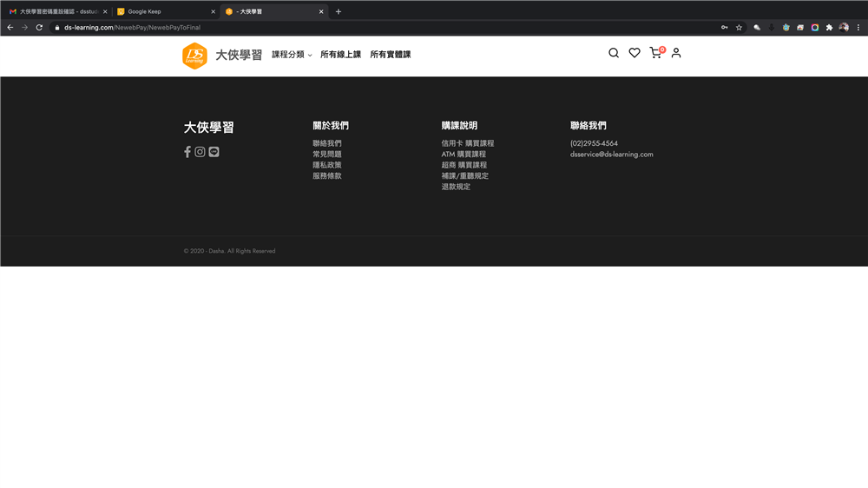Click the DS Learning orange hexagon logo
This screenshot has width=868, height=488.
point(194,56)
